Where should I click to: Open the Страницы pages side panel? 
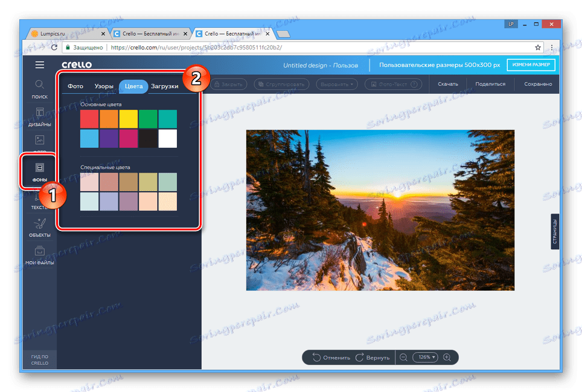point(555,232)
